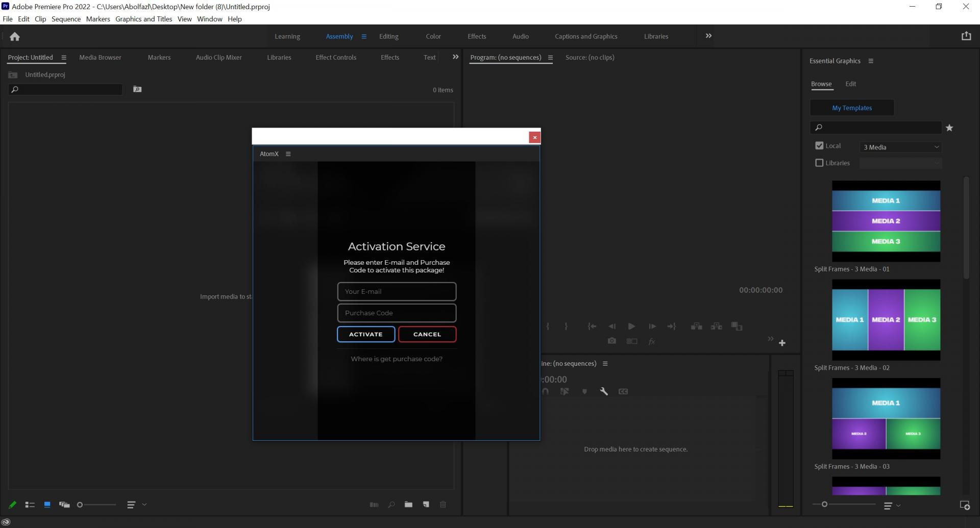Screen dimensions: 980x528
Task: Toggle project writable pencil icon
Action: (x=12, y=505)
